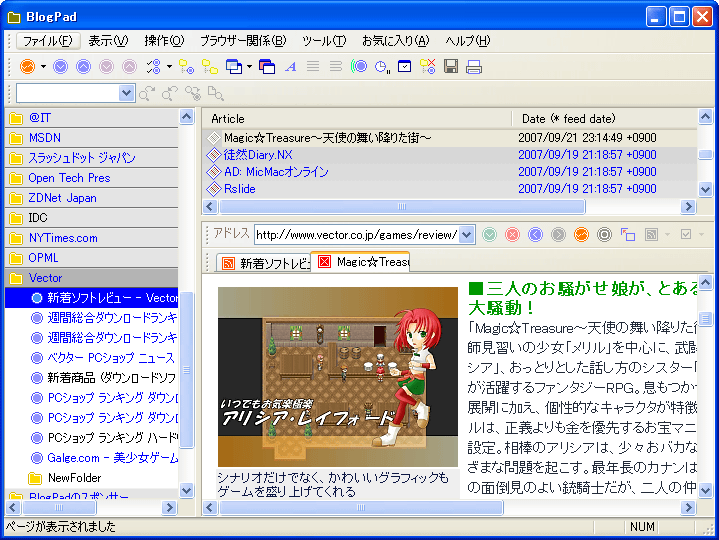
Task: Click the red circle stop icon by address bar
Action: (x=513, y=235)
